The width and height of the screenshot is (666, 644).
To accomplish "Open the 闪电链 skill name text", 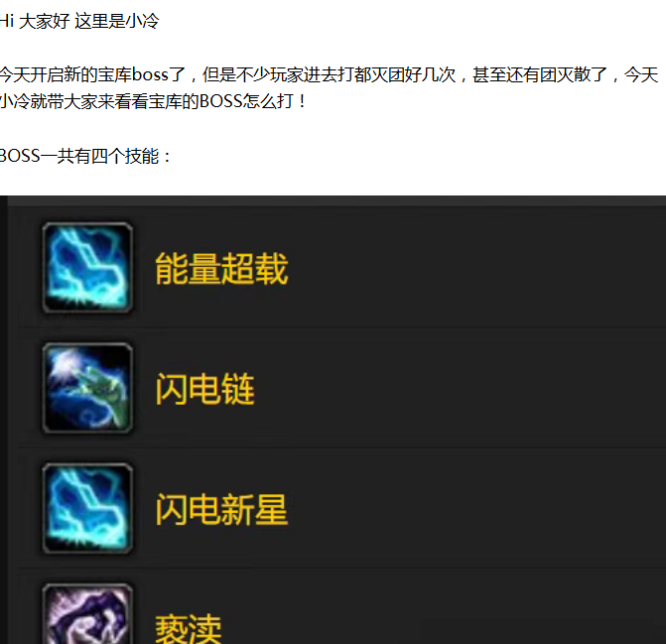I will point(205,389).
